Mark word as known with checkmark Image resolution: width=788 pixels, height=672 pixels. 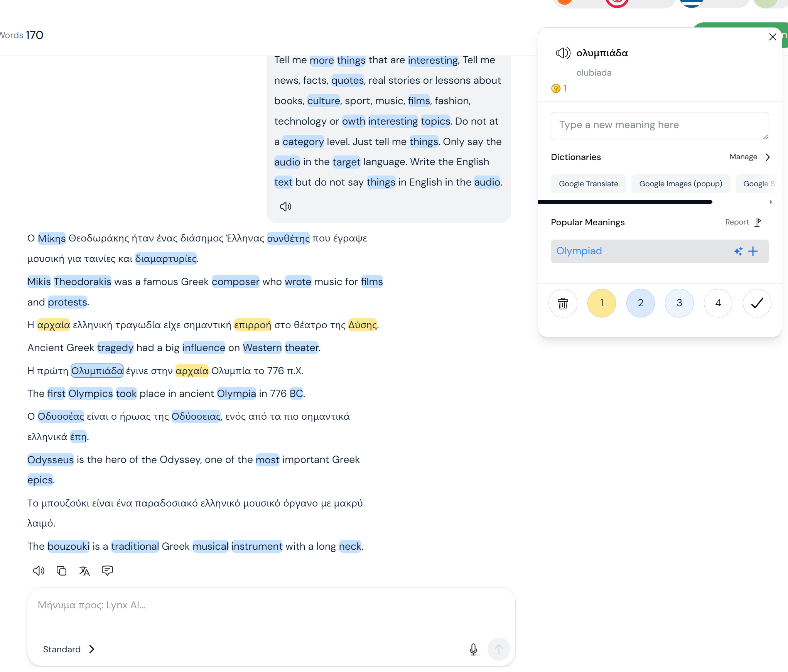[757, 303]
